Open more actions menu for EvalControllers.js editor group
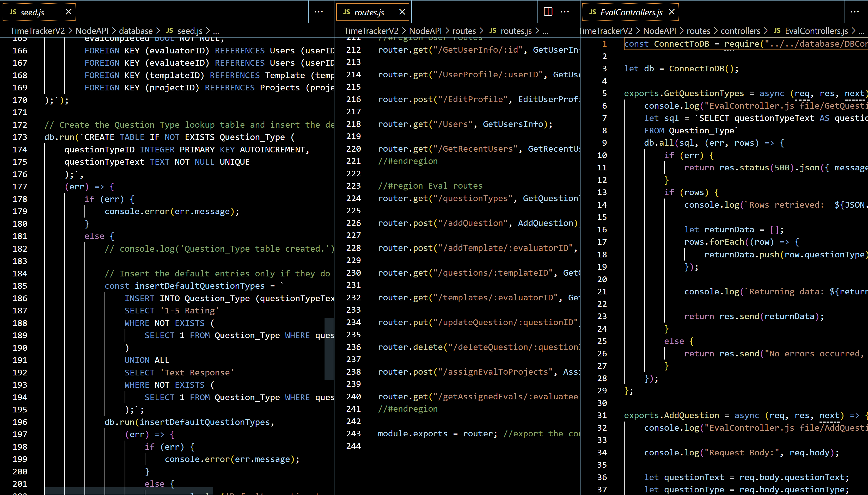This screenshot has height=495, width=868. pyautogui.click(x=855, y=12)
